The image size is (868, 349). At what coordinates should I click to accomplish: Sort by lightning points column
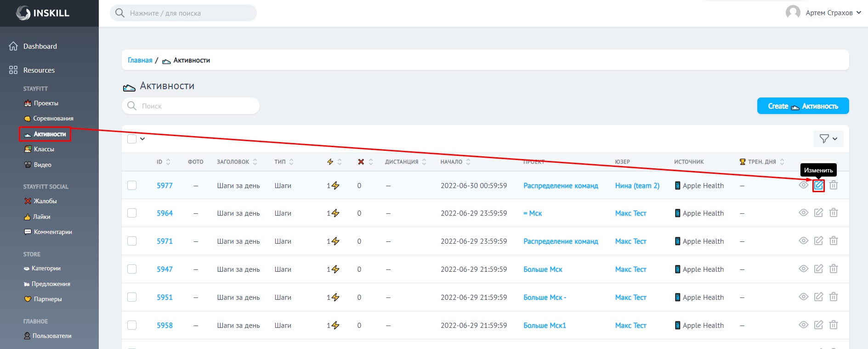(x=334, y=162)
